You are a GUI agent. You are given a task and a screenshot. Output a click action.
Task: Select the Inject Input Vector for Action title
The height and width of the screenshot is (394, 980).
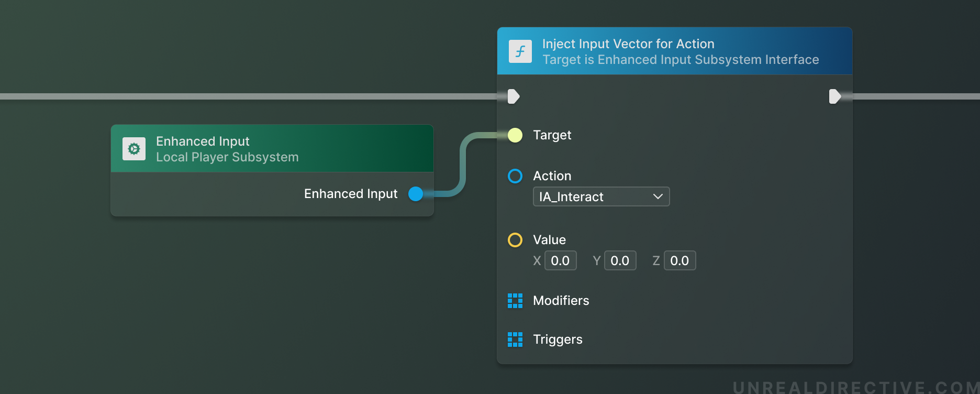coord(628,44)
